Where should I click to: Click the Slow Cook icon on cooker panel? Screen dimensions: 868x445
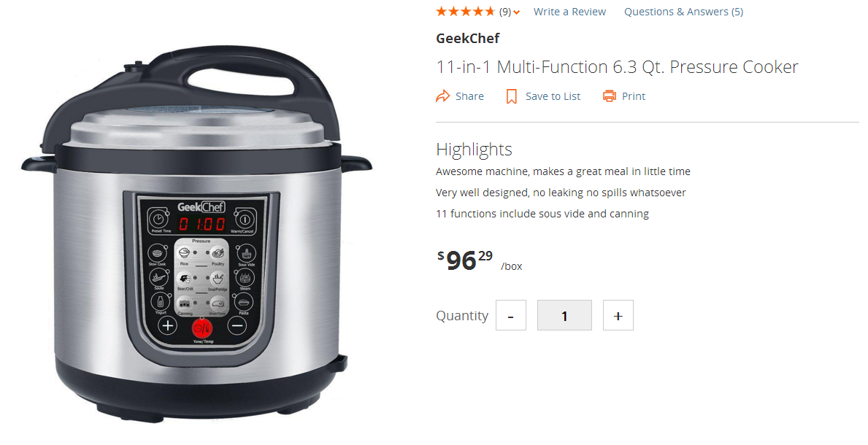(158, 253)
